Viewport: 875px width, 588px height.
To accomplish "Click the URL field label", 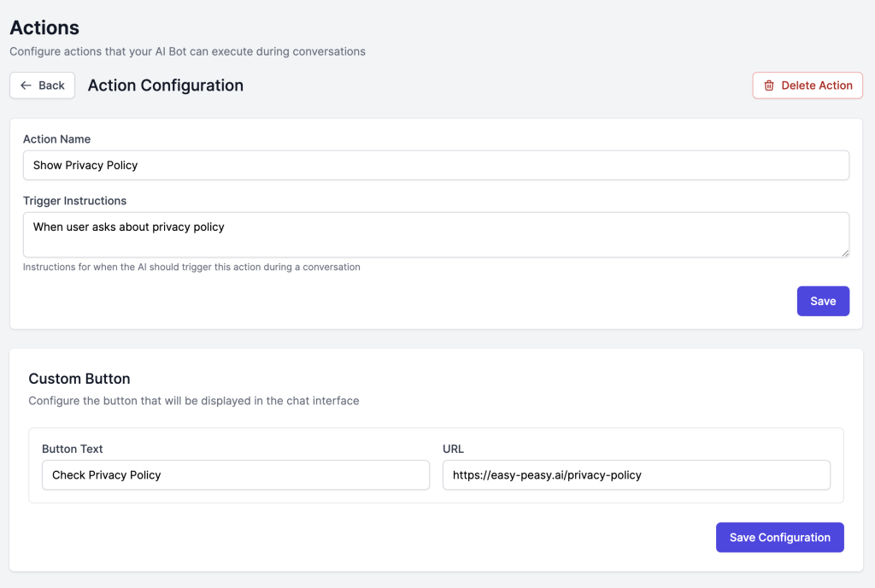I will tap(453, 449).
